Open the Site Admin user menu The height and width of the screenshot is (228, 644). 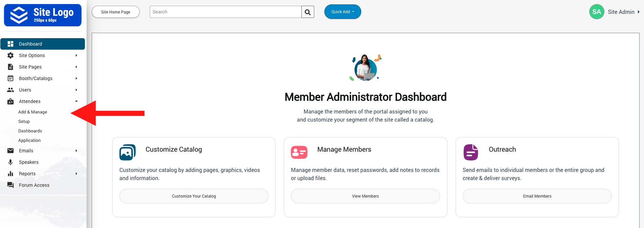(x=615, y=12)
